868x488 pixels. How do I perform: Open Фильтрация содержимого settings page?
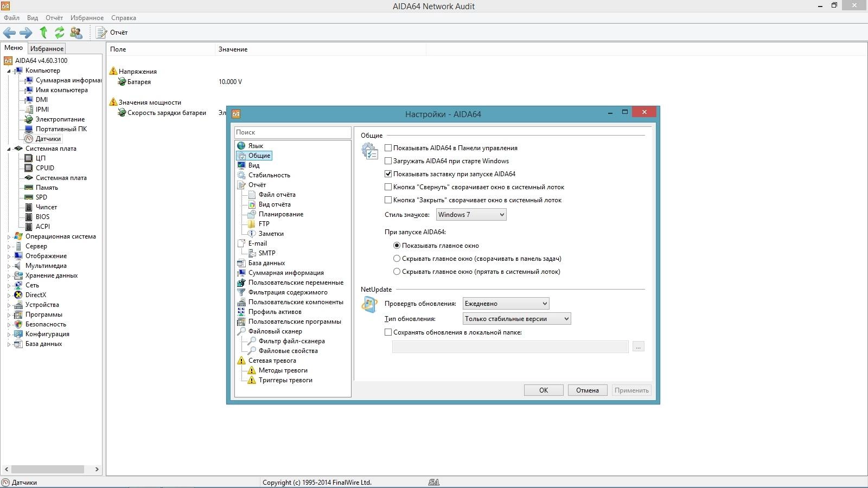pyautogui.click(x=288, y=292)
